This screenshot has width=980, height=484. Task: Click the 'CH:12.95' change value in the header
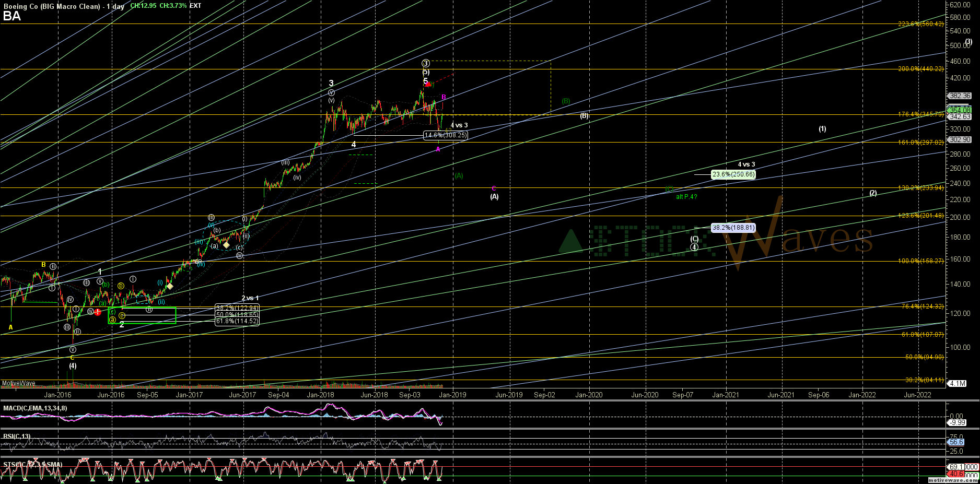[x=143, y=6]
